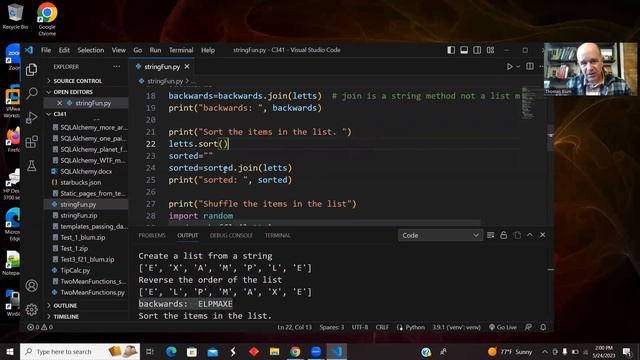
Task: Open Windows Start button
Action: [x=9, y=351]
